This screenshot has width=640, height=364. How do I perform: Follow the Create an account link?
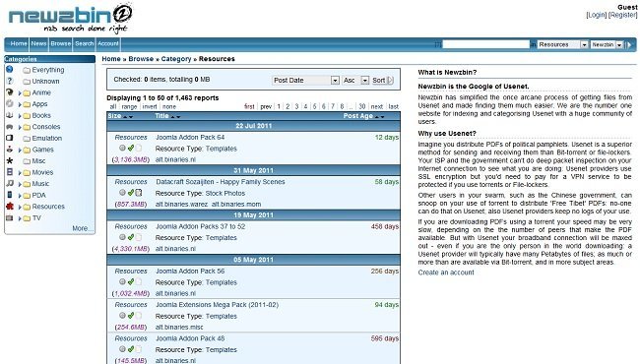pos(446,273)
